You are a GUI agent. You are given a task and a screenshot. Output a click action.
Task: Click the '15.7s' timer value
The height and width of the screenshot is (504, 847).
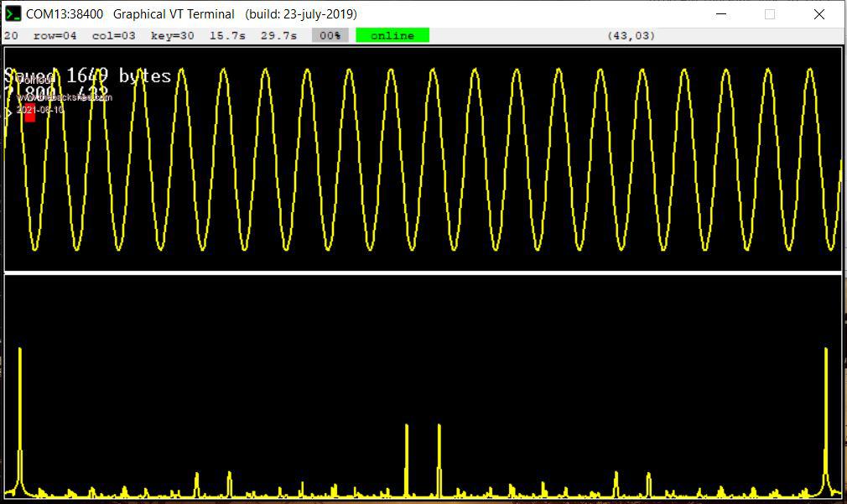pyautogui.click(x=227, y=36)
